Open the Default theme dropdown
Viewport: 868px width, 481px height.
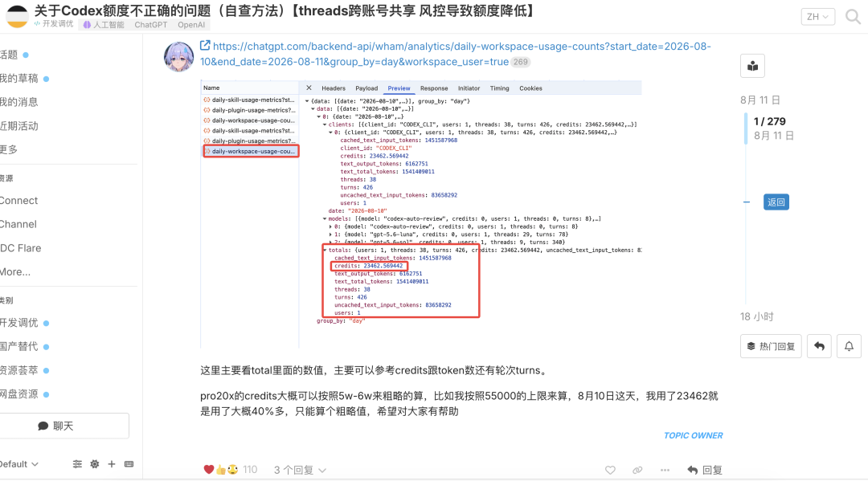pyautogui.click(x=18, y=464)
